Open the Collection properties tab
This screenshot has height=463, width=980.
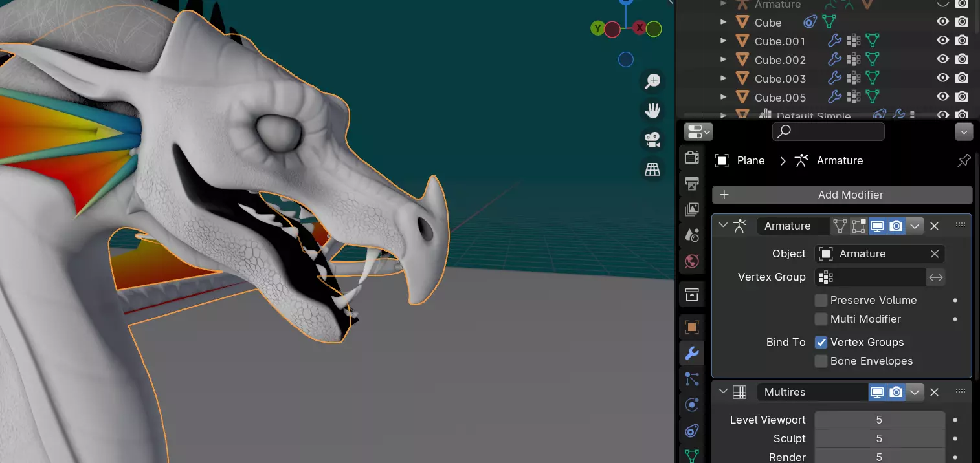click(692, 295)
